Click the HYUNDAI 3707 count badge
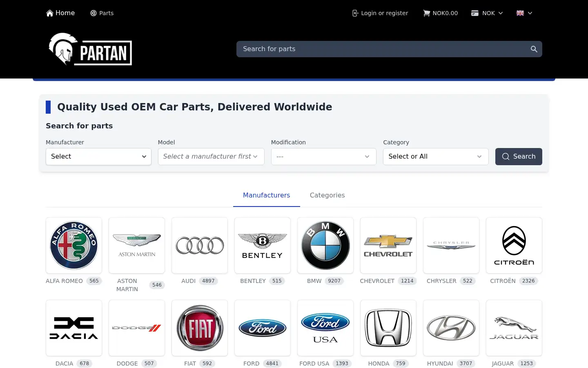 [465, 364]
